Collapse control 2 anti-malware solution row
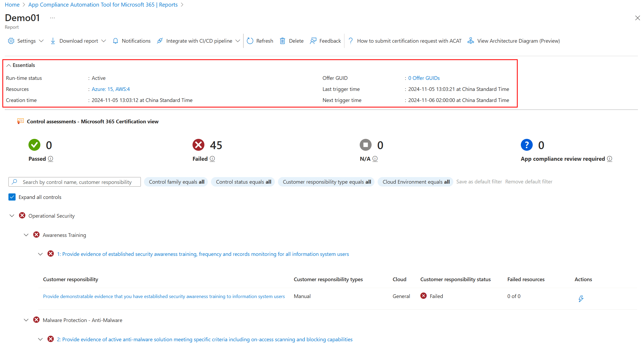This screenshot has height=351, width=644. click(x=40, y=339)
